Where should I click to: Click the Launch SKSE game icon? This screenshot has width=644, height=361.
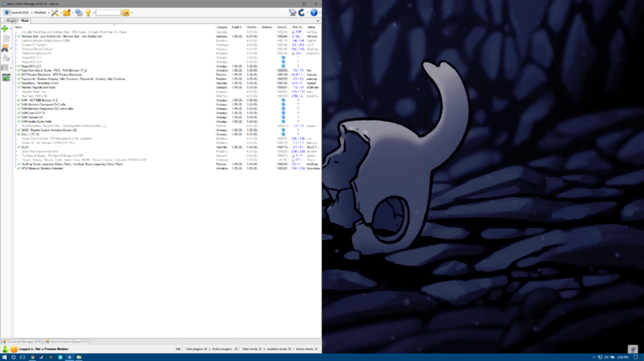tap(7, 13)
